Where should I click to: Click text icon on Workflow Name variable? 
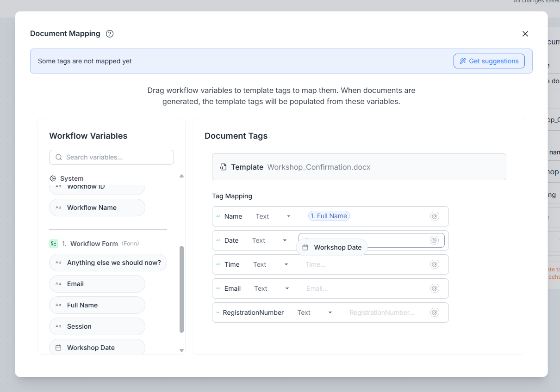coord(58,208)
